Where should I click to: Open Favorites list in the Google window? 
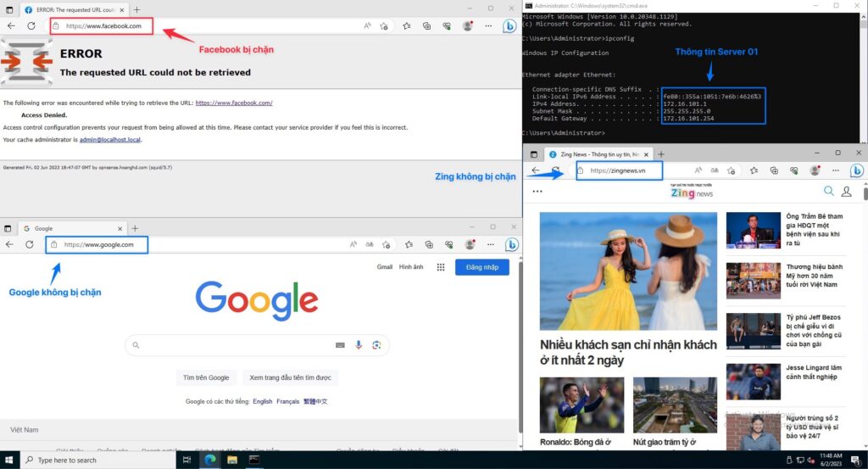click(x=409, y=244)
